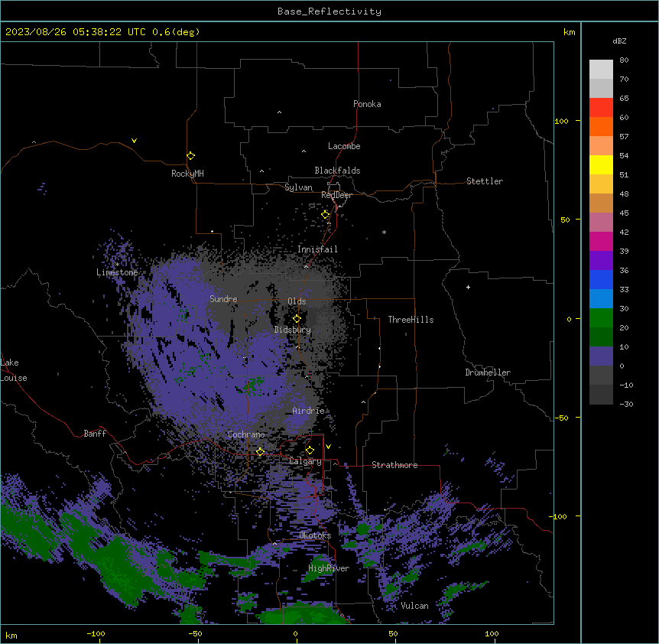Click the Stettler label

click(x=485, y=181)
